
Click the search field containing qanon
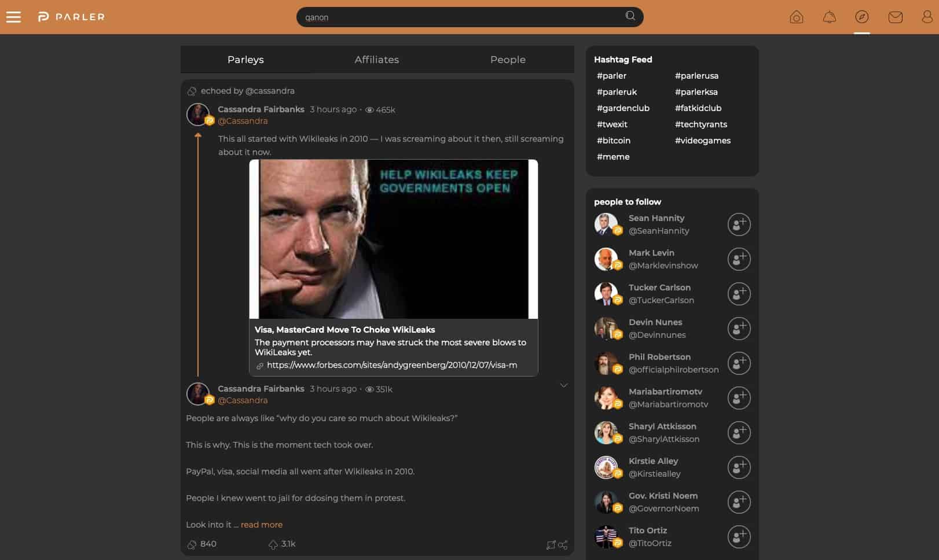tap(469, 17)
